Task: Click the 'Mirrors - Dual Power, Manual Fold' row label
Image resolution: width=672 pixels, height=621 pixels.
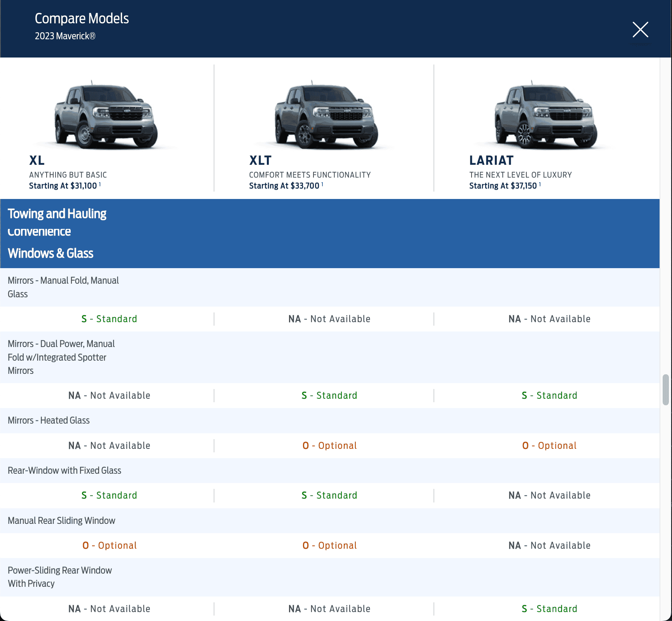Action: click(x=61, y=357)
